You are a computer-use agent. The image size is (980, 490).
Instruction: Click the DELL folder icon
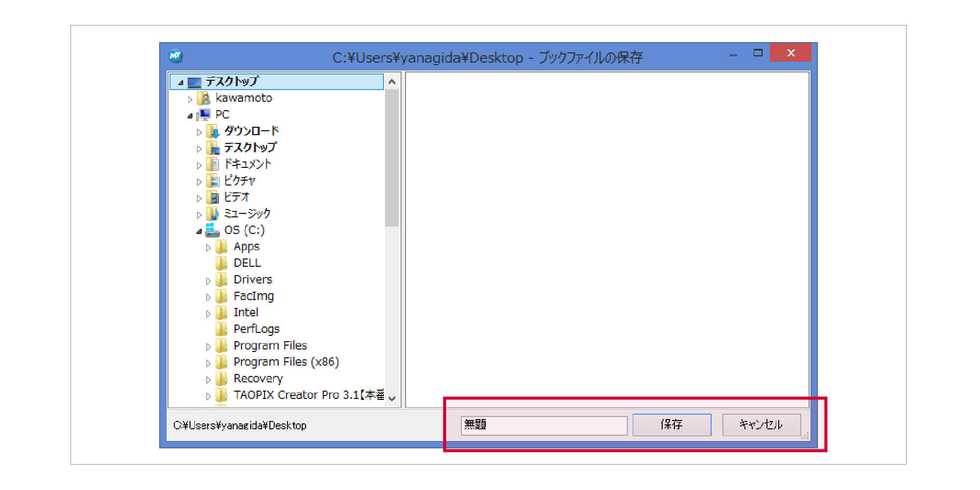coord(221,263)
